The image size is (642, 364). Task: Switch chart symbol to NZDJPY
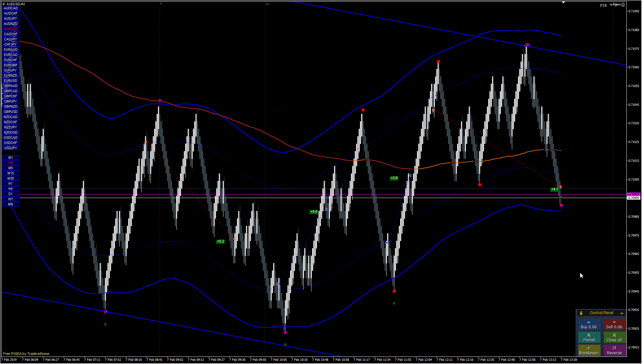click(11, 127)
